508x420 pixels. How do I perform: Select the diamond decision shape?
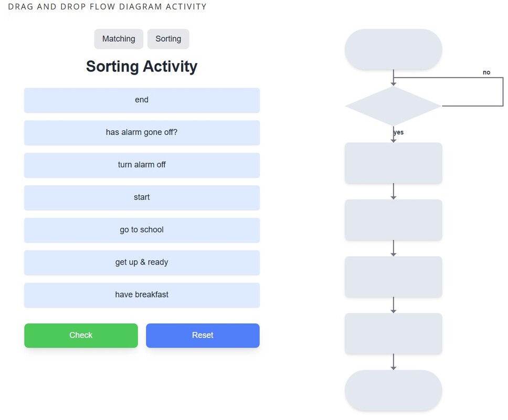tap(393, 106)
